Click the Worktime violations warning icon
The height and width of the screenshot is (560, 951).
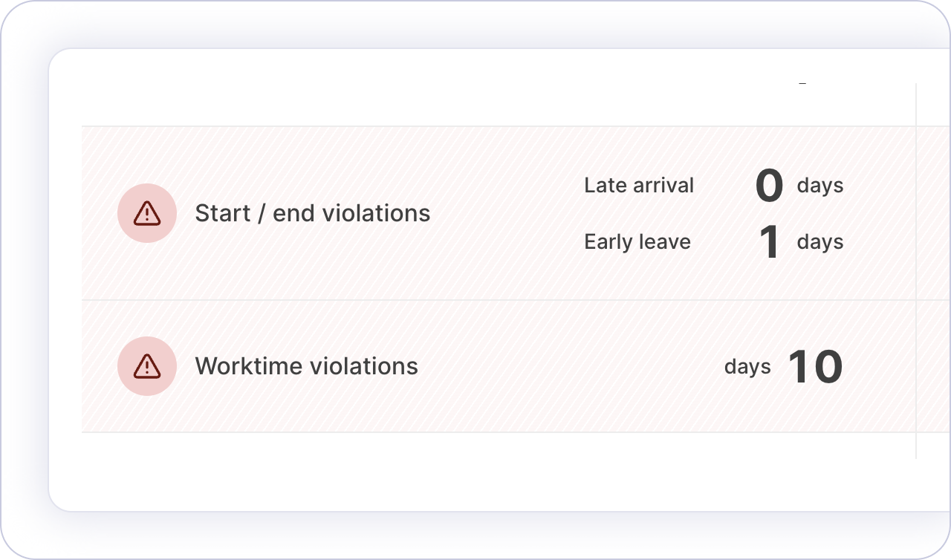(147, 366)
